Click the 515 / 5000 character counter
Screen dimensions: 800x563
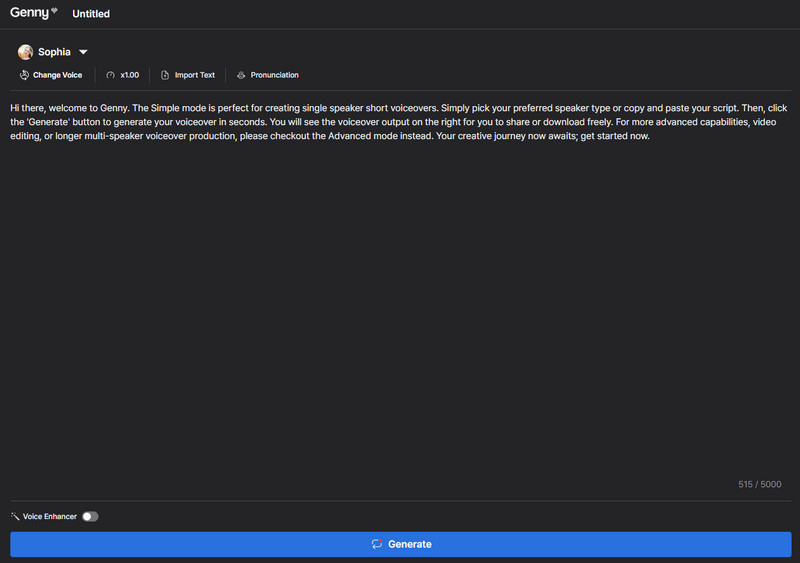[x=760, y=484]
